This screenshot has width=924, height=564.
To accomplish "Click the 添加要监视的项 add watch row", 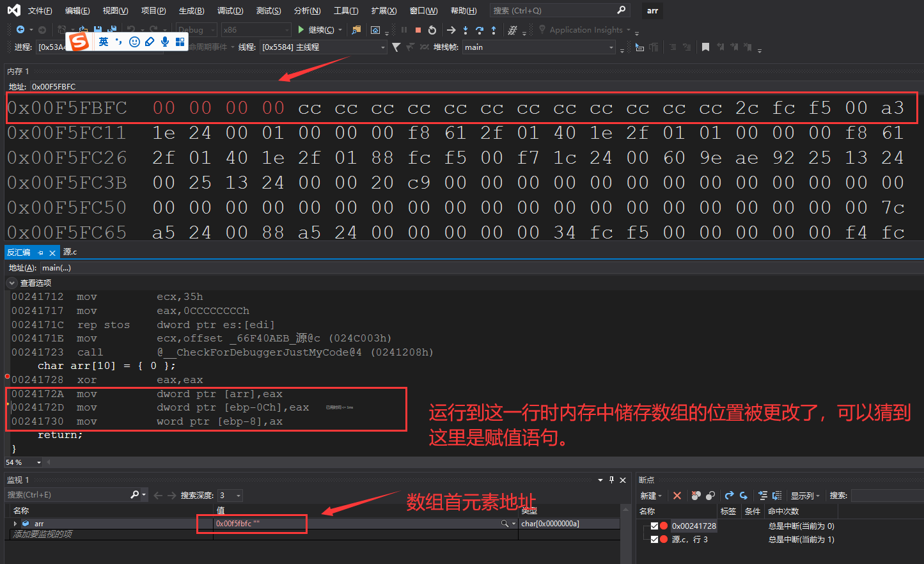I will pos(42,534).
